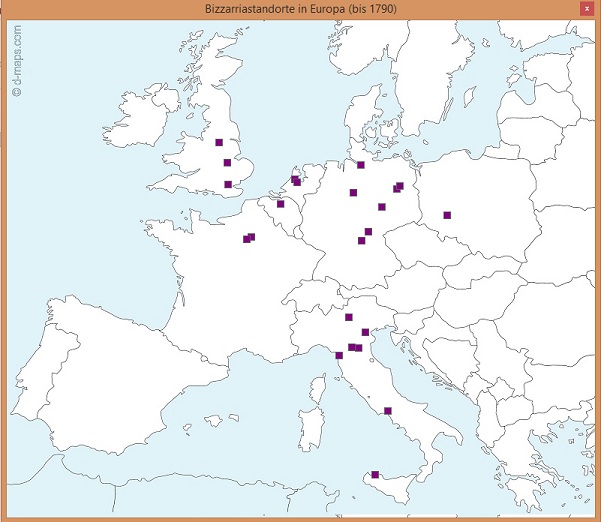Click the marker on Italy's southwest mainland coast
The image size is (601, 522).
[x=387, y=411]
